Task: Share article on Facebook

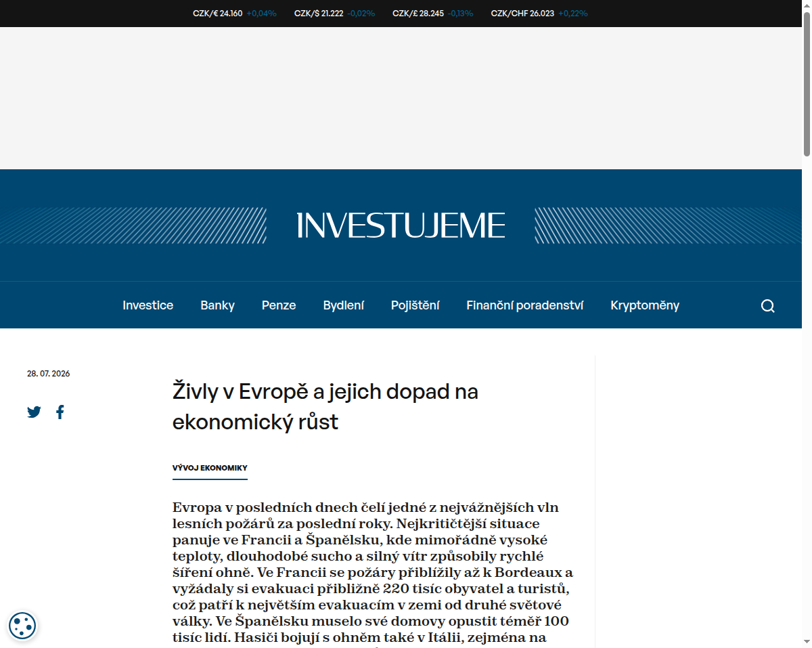Action: click(x=60, y=412)
